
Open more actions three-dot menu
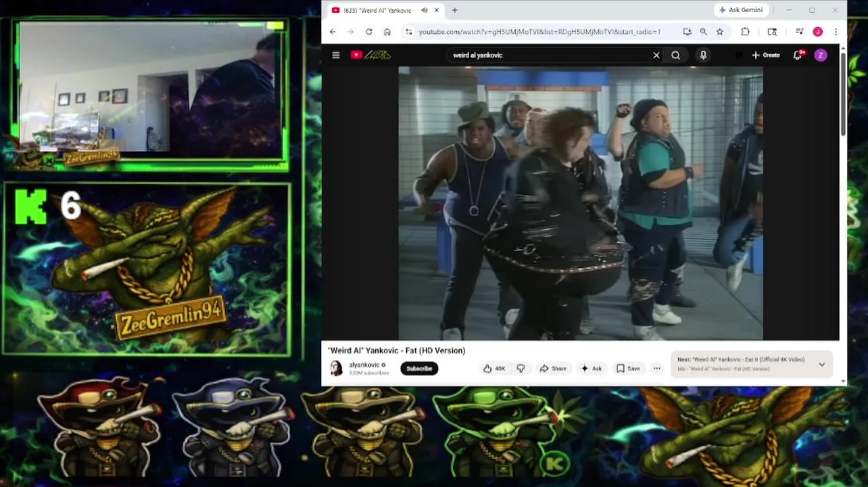tap(656, 369)
